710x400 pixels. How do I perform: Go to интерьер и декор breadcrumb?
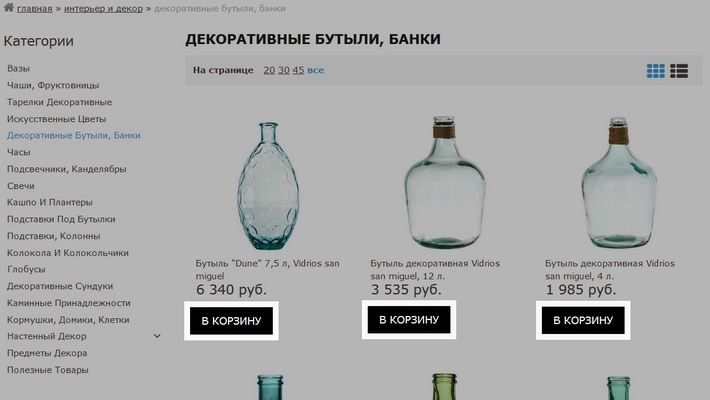103,9
